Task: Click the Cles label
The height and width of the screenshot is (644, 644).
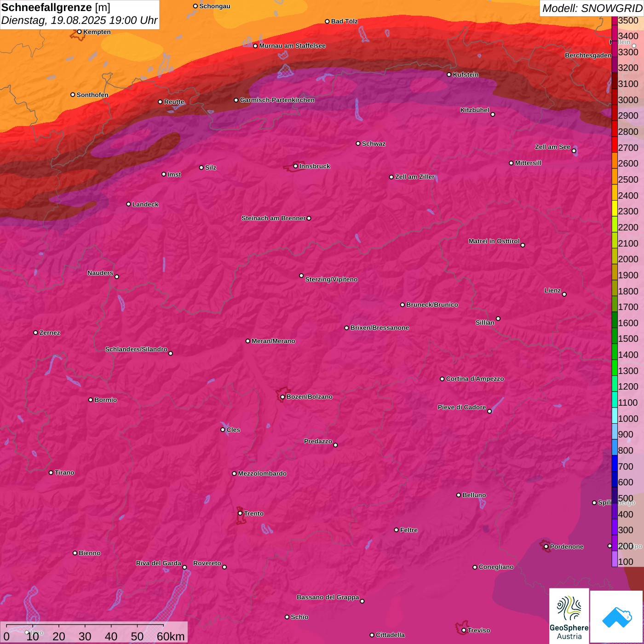Action: pyautogui.click(x=233, y=430)
